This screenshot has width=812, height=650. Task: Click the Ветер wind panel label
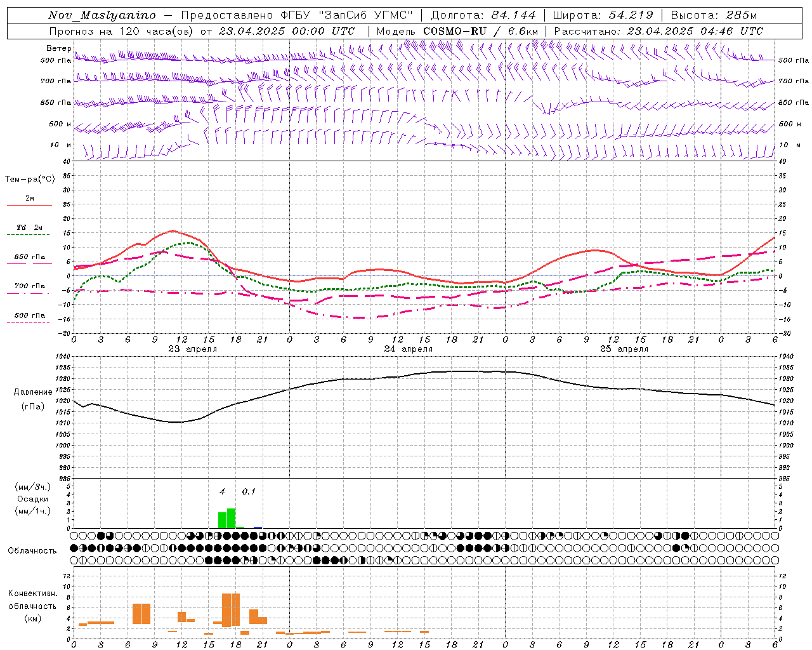pyautogui.click(x=58, y=48)
